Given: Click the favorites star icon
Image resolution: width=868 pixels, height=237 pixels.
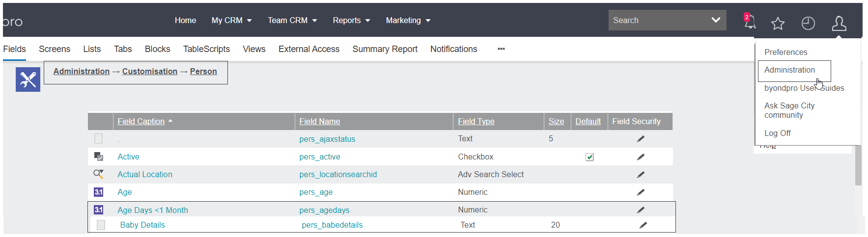Looking at the screenshot, I should pyautogui.click(x=778, y=23).
